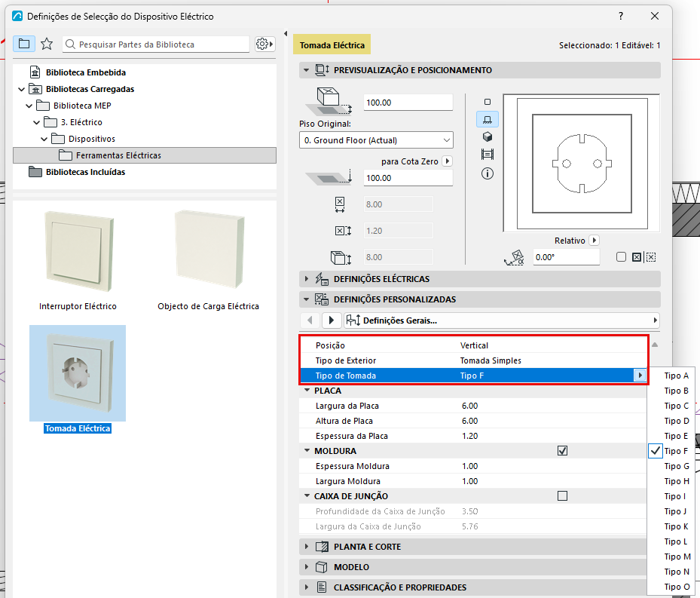Open the Definições Gerais page dropdown
700x598 pixels.
pyautogui.click(x=501, y=320)
